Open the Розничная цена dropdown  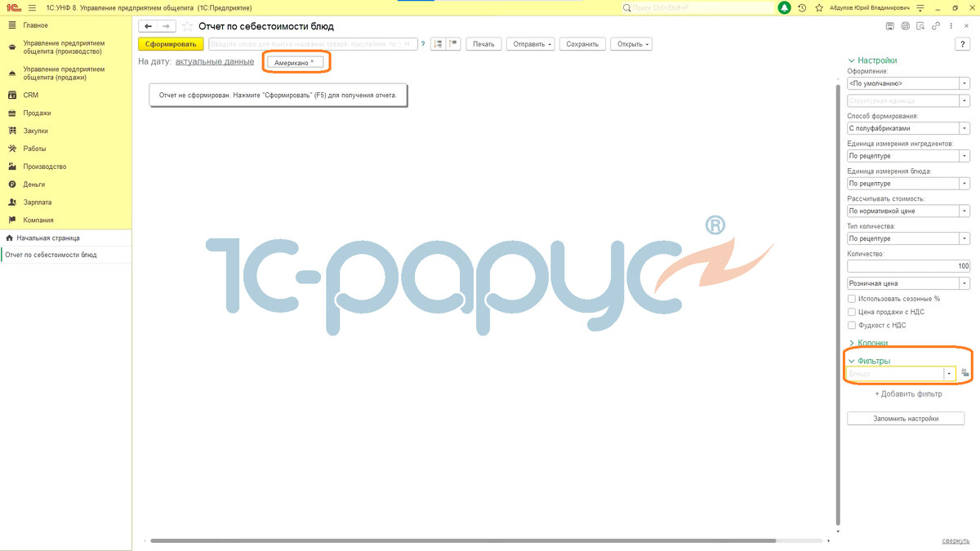964,283
